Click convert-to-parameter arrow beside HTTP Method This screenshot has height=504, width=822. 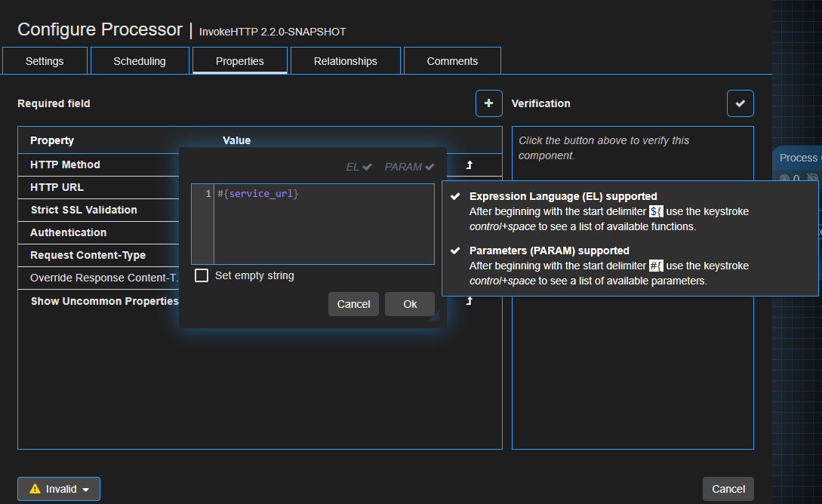pos(469,165)
